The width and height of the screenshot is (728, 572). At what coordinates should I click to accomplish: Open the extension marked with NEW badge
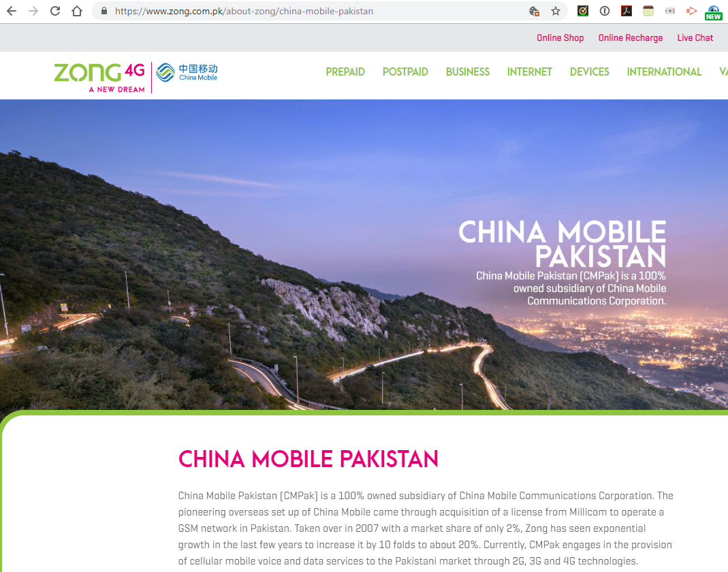[713, 11]
